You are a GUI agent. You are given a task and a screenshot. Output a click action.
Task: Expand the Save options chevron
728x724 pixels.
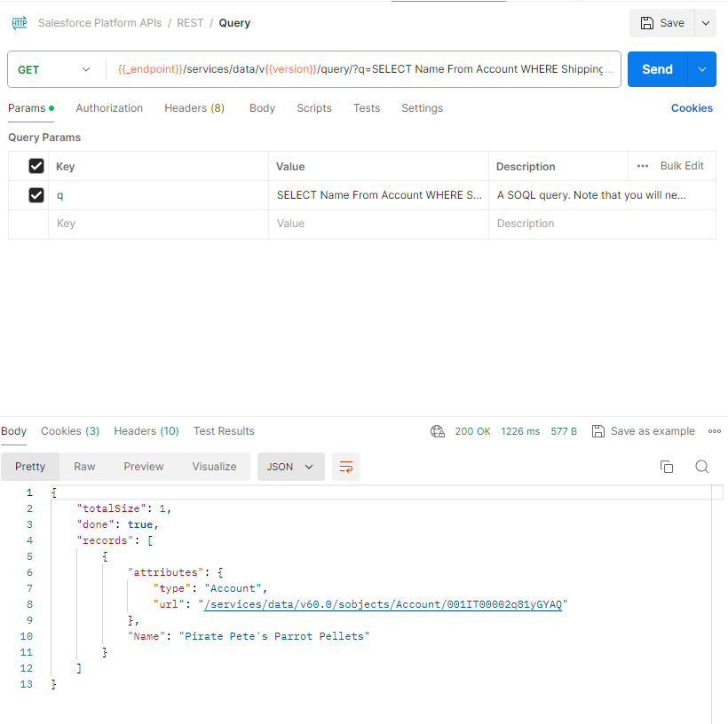coord(705,23)
